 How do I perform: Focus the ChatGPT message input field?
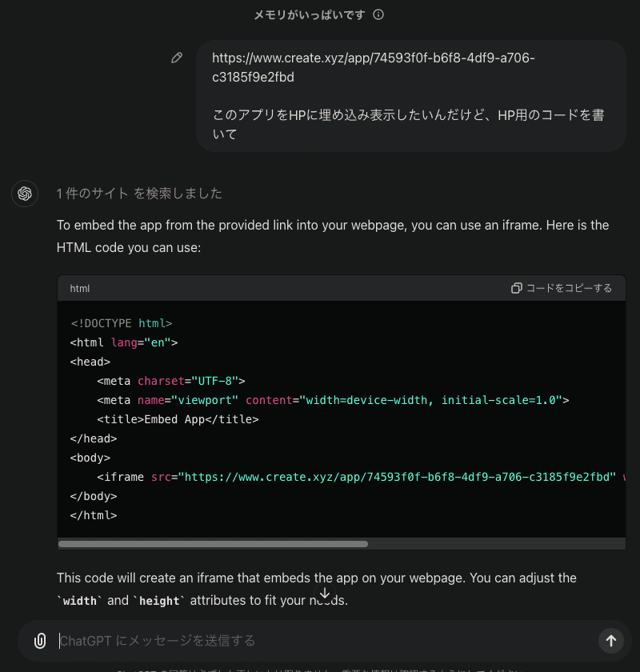pyautogui.click(x=326, y=641)
